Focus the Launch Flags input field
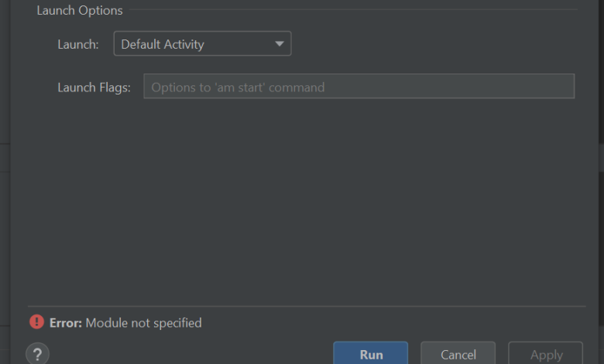 tap(359, 87)
